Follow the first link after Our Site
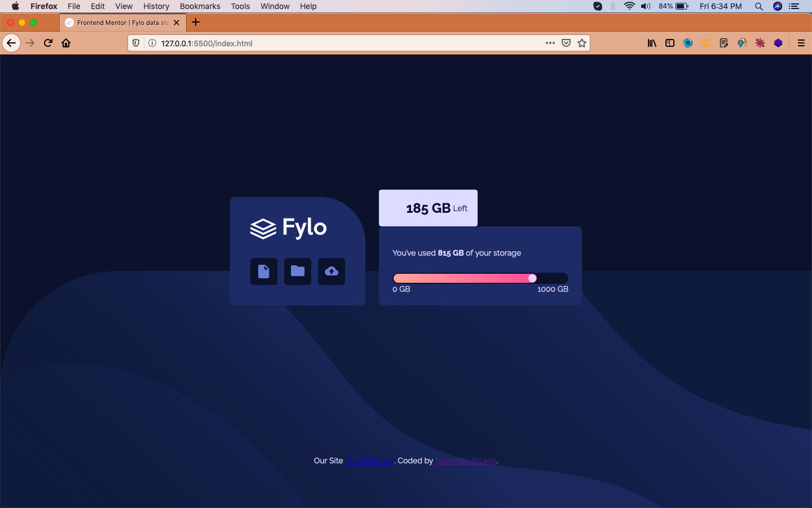Screen dimensions: 812x508 [370, 461]
